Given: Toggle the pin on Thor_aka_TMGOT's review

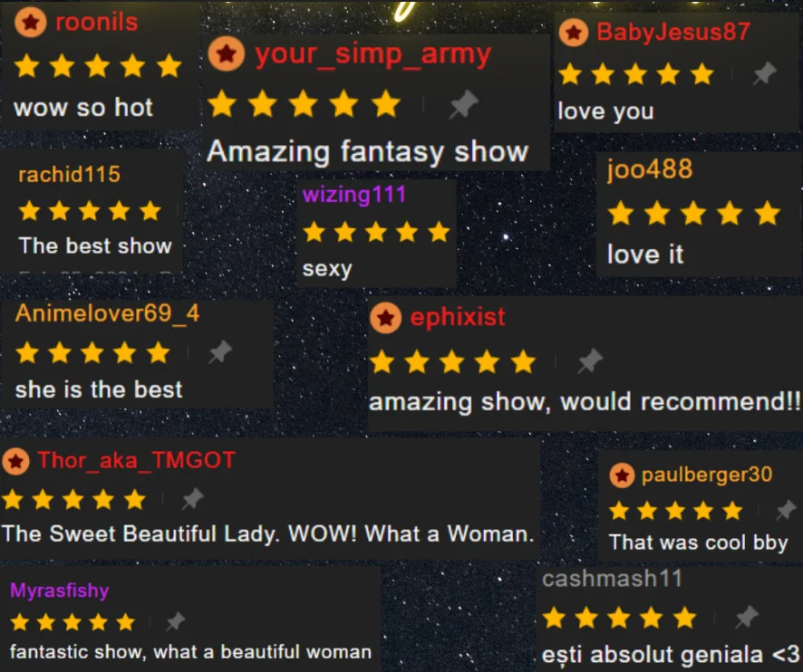Looking at the screenshot, I should pos(193,498).
